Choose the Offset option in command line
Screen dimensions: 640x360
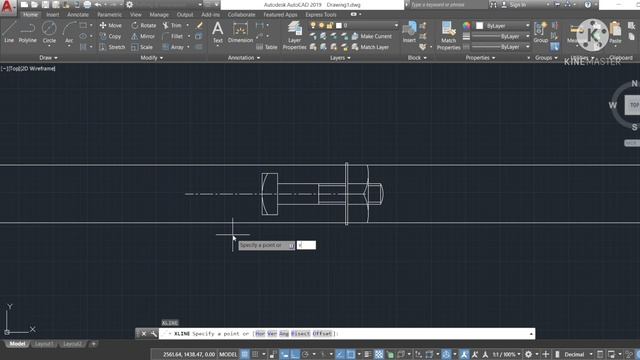pyautogui.click(x=322, y=334)
